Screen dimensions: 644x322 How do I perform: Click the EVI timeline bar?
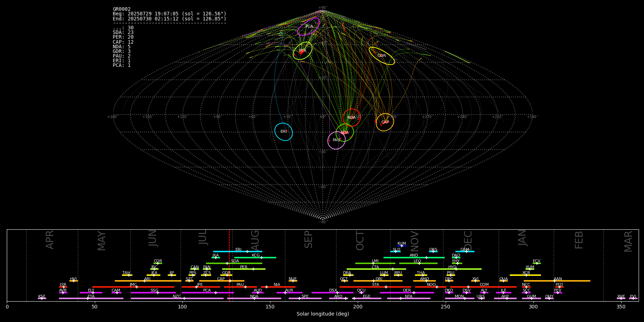click(x=633, y=298)
